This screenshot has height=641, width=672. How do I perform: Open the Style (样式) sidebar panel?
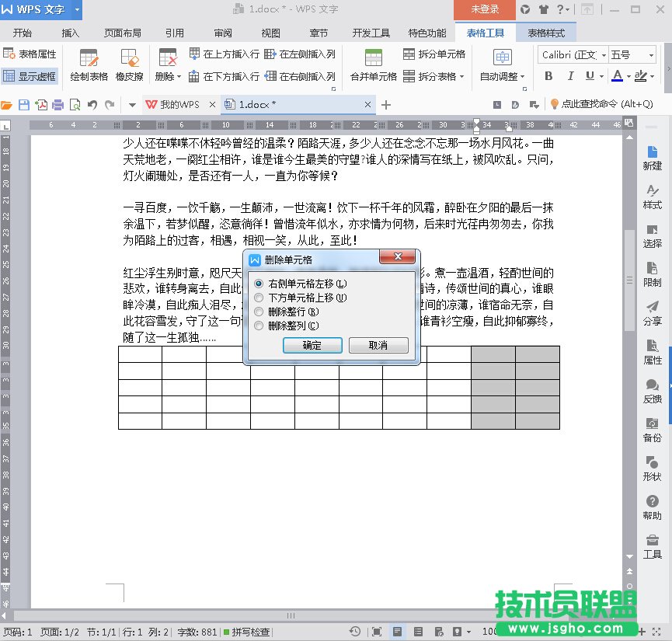tap(652, 197)
